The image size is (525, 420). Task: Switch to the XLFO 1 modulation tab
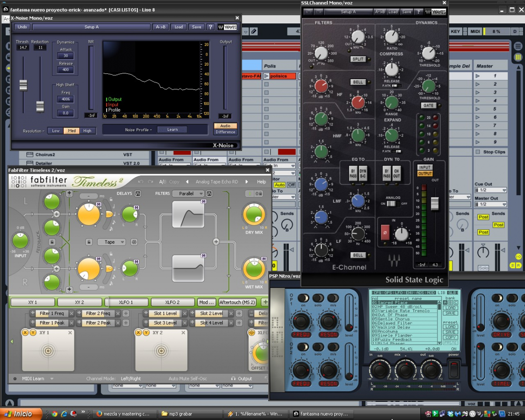(x=126, y=302)
